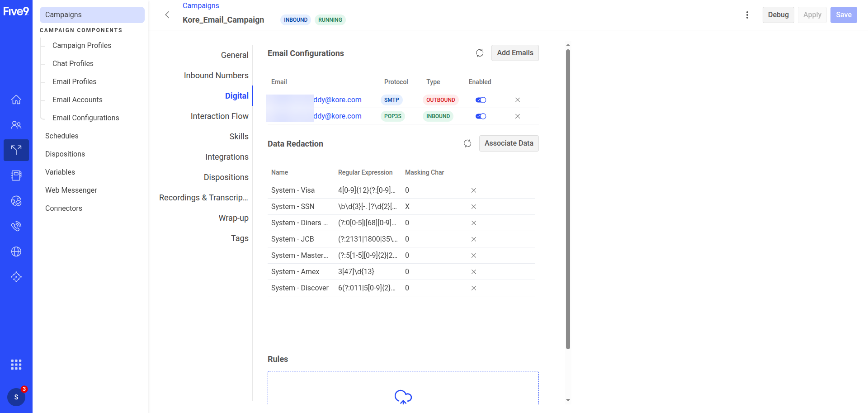868x413 pixels.
Task: Open the contact book icon in sidebar
Action: 16,176
